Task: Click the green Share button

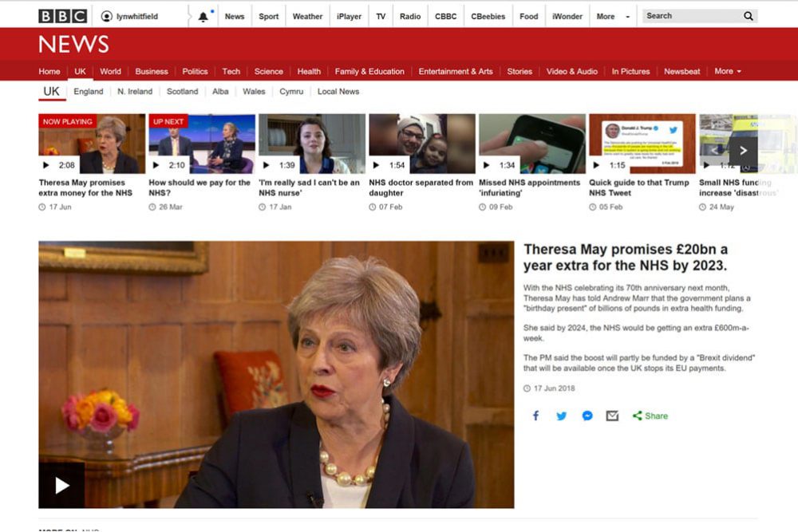Action: pyautogui.click(x=650, y=416)
